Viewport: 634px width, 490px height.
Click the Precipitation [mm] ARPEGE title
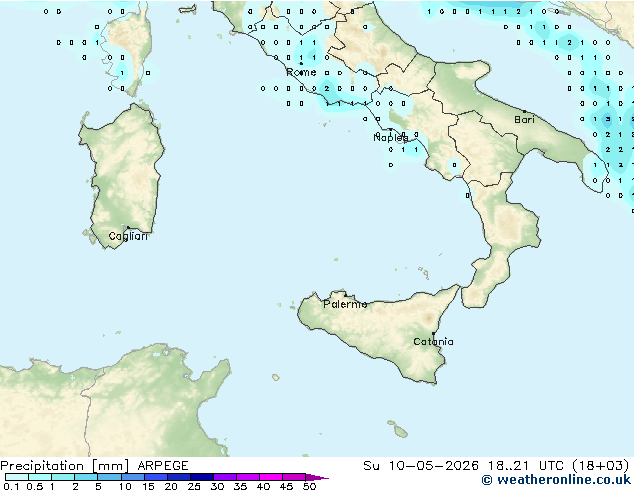point(94,466)
